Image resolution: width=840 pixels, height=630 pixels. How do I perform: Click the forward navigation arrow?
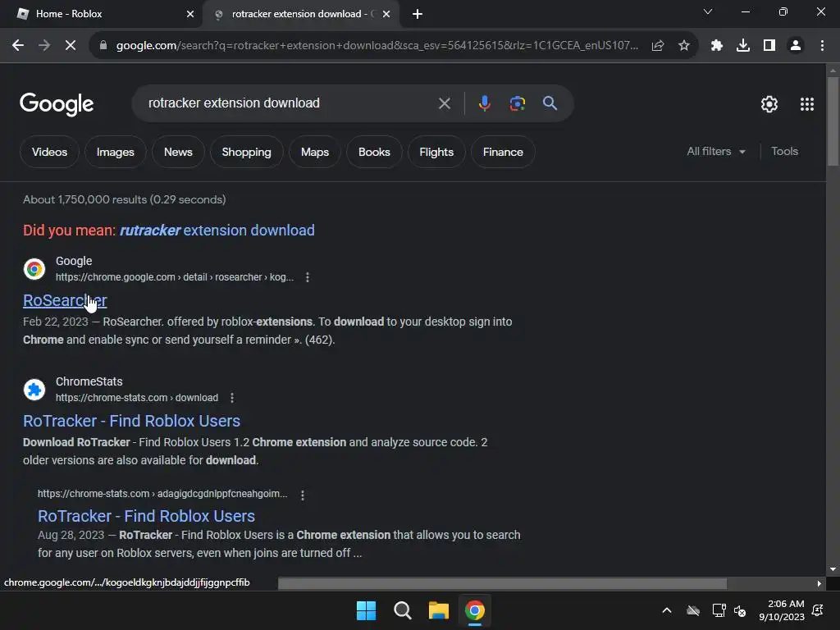(44, 46)
